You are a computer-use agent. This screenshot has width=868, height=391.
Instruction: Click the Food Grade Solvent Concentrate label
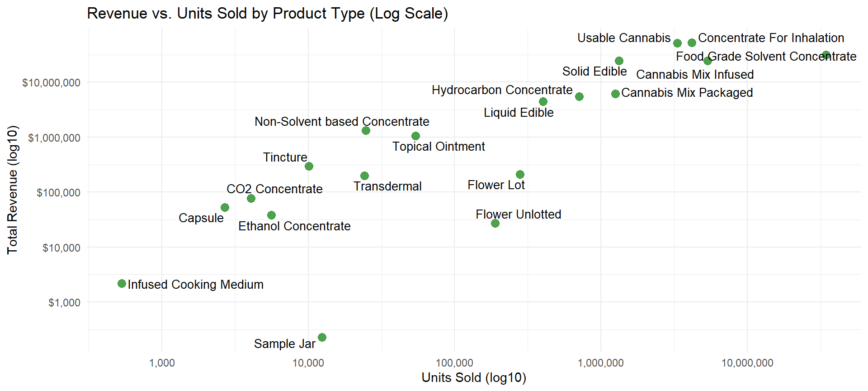[x=766, y=57]
